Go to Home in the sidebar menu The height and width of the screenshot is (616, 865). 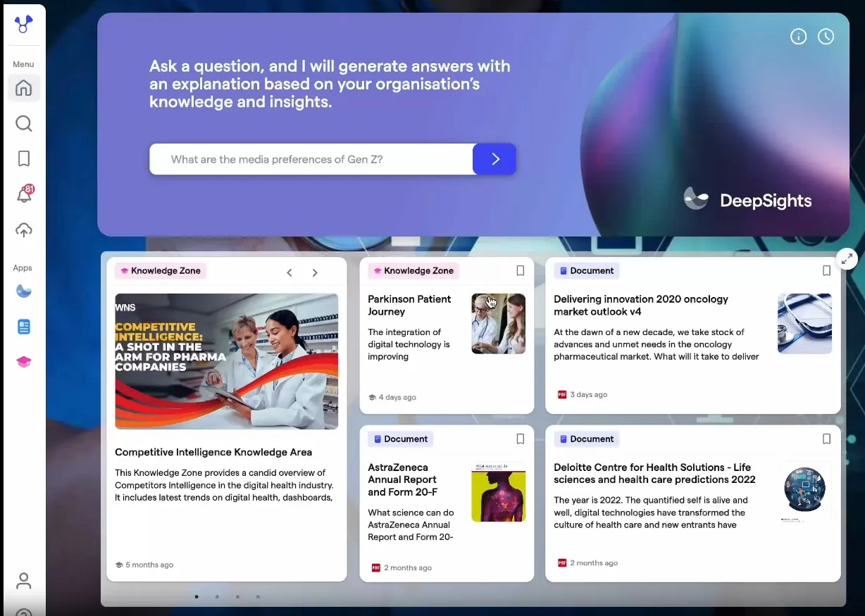point(24,88)
